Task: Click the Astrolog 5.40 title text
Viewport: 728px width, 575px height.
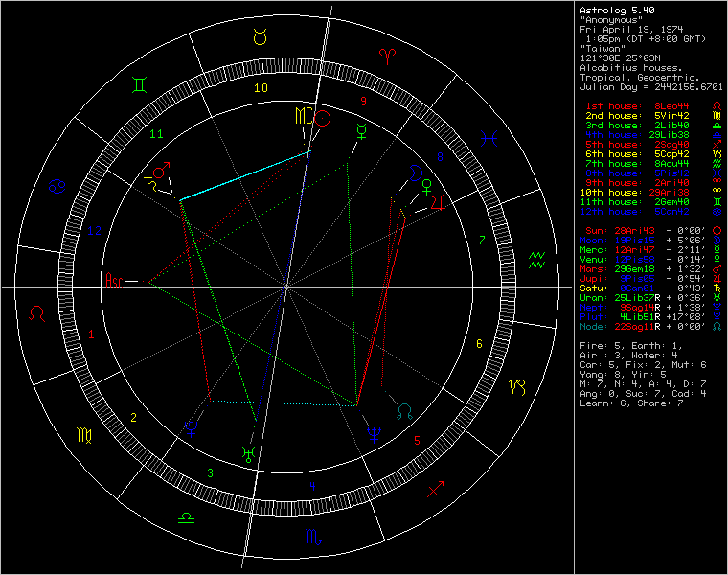Action: 617,10
